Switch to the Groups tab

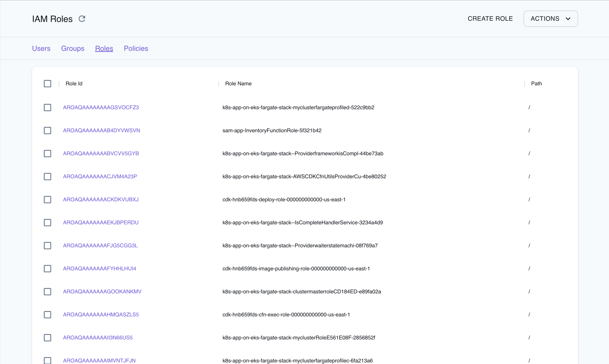pyautogui.click(x=73, y=48)
